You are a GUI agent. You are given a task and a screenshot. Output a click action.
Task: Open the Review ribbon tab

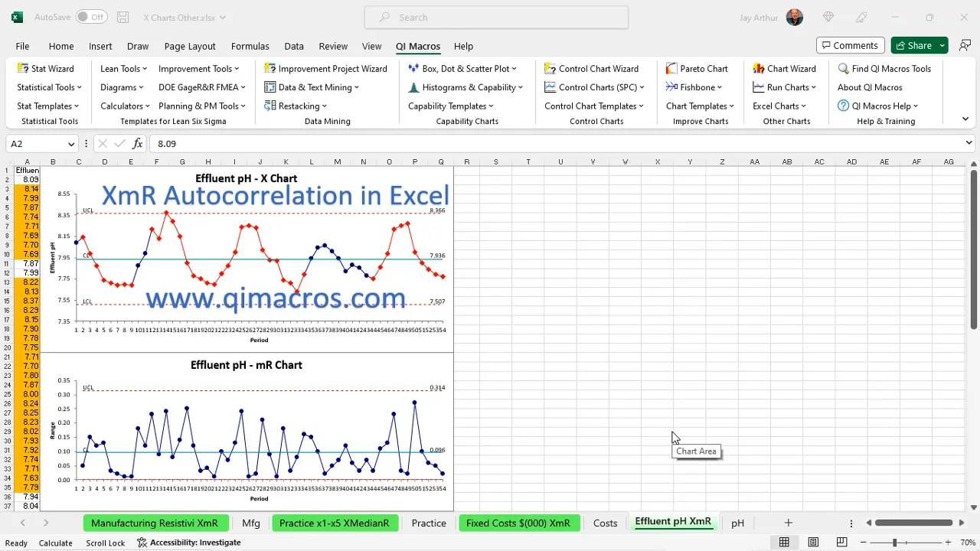pos(333,46)
